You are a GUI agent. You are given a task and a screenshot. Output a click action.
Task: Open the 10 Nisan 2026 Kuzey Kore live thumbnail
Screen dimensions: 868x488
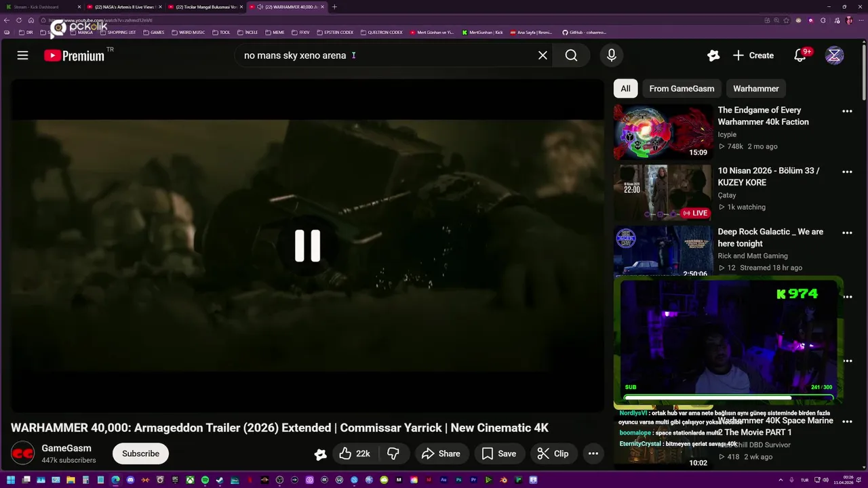coord(663,193)
